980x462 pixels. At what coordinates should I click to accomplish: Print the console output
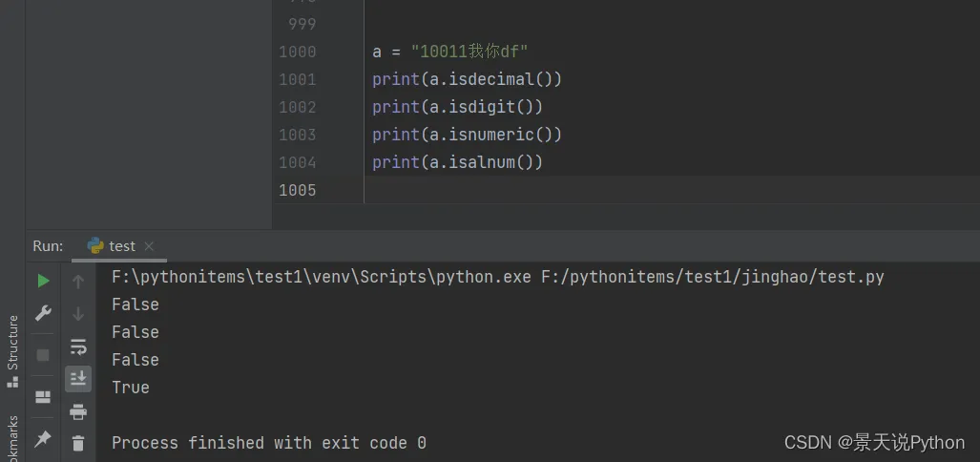pyautogui.click(x=78, y=412)
